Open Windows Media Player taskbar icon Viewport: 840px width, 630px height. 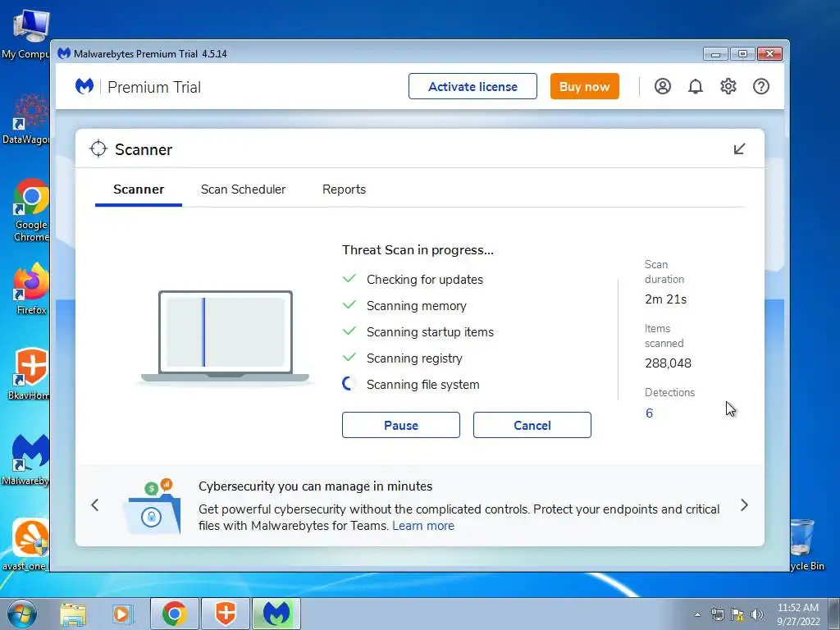[x=121, y=614]
